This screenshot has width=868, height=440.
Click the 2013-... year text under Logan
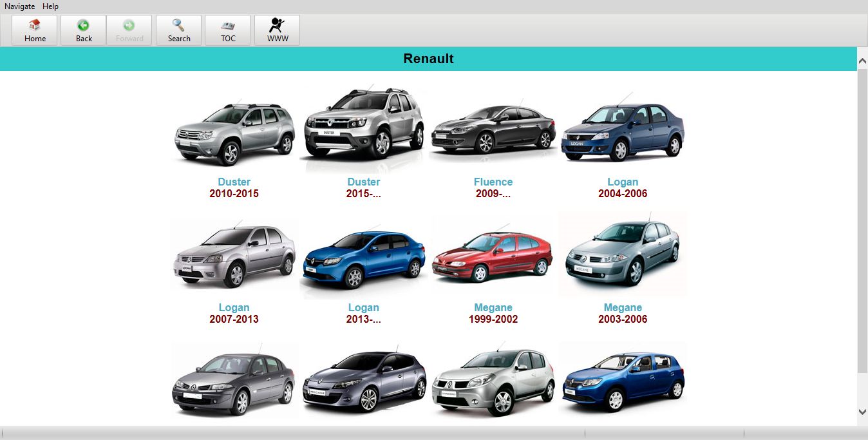pyautogui.click(x=364, y=319)
